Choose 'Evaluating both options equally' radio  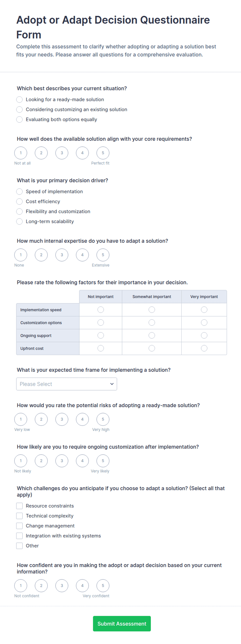pos(19,120)
